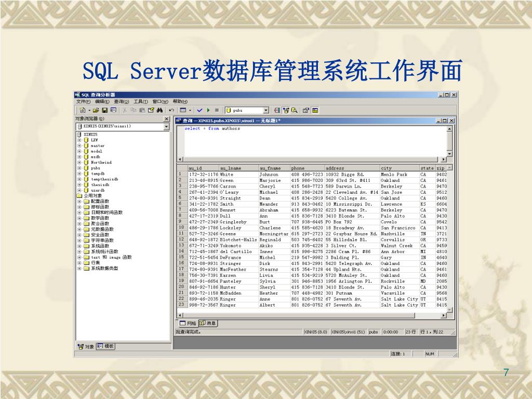
Task: Open the 工具(T) menu
Action: pos(140,101)
